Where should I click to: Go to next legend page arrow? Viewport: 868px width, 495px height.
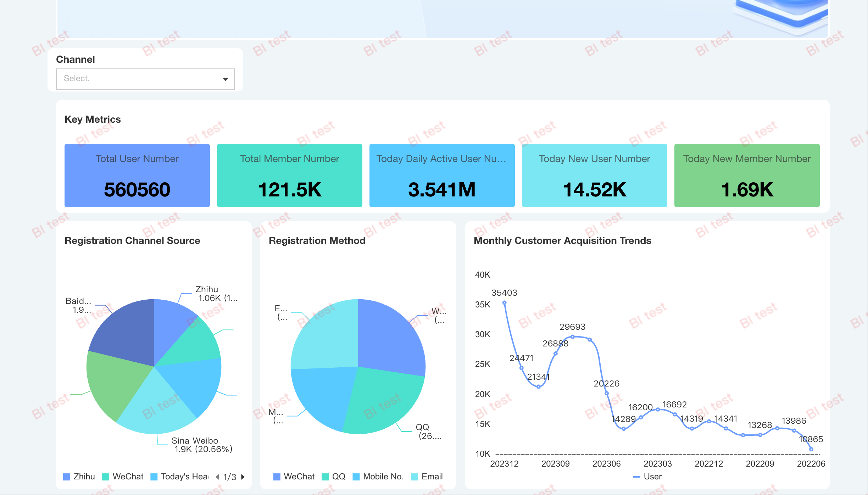click(x=243, y=477)
